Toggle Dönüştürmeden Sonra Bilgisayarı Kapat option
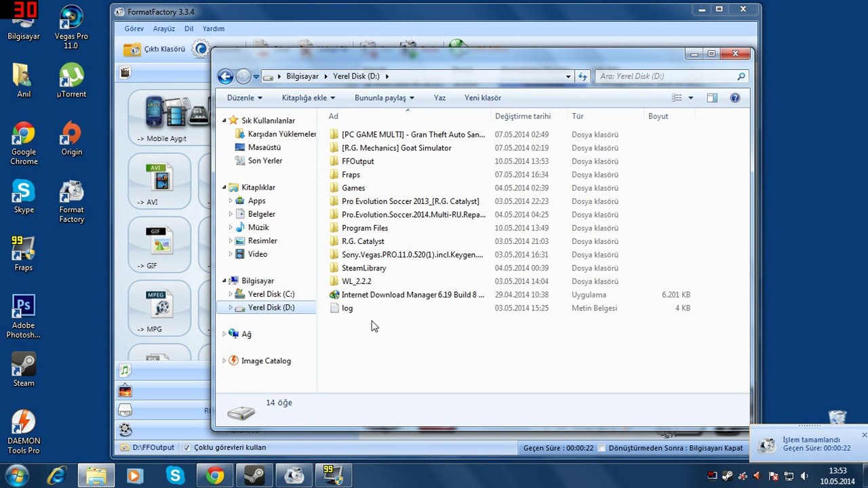 602,448
